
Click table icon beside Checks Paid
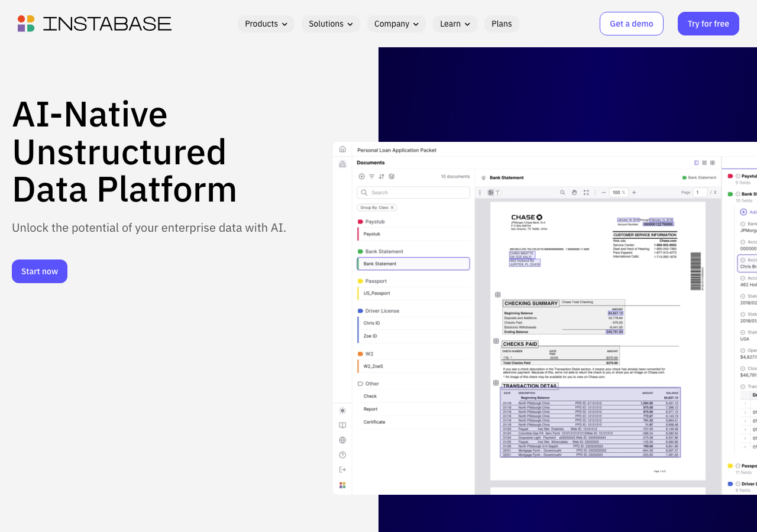pyautogui.click(x=496, y=341)
